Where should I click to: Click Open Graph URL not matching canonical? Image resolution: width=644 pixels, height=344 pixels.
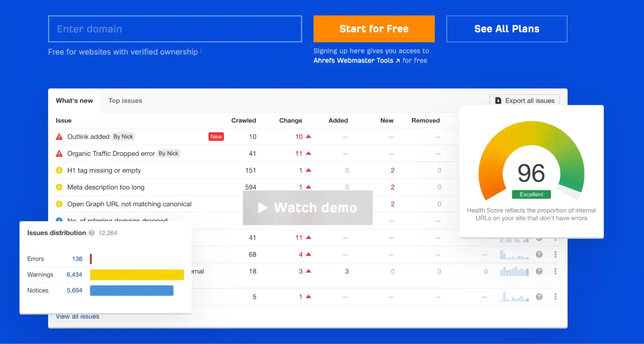(129, 204)
